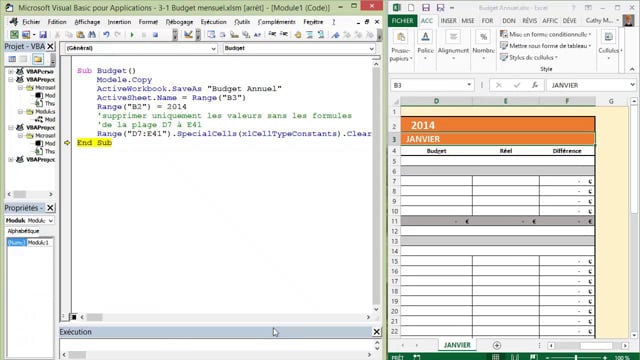Open the Insertion menu

point(119,22)
